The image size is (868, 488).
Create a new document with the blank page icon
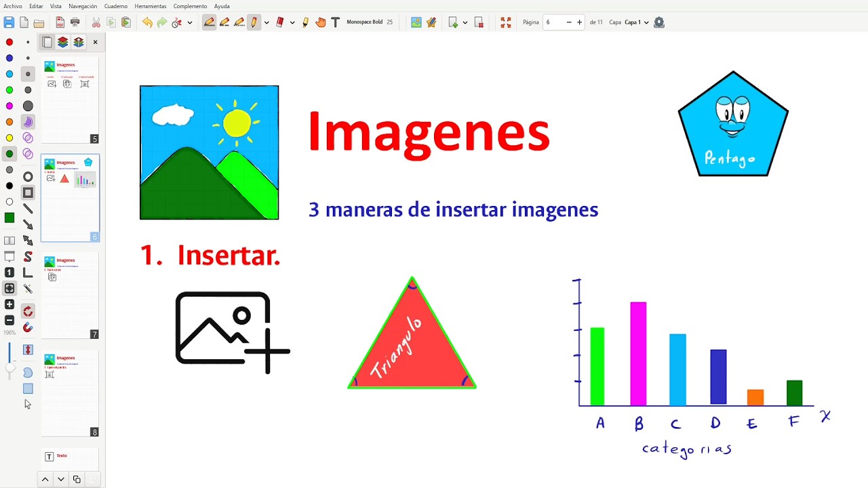tap(24, 22)
